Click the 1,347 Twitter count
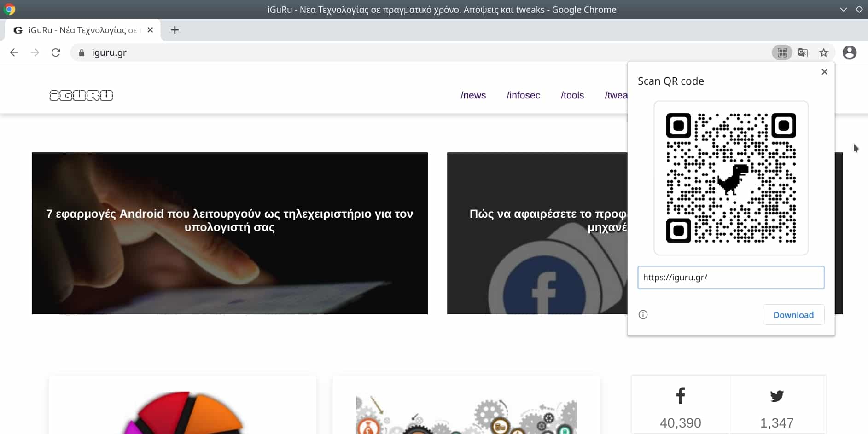Image resolution: width=868 pixels, height=434 pixels. (x=777, y=422)
